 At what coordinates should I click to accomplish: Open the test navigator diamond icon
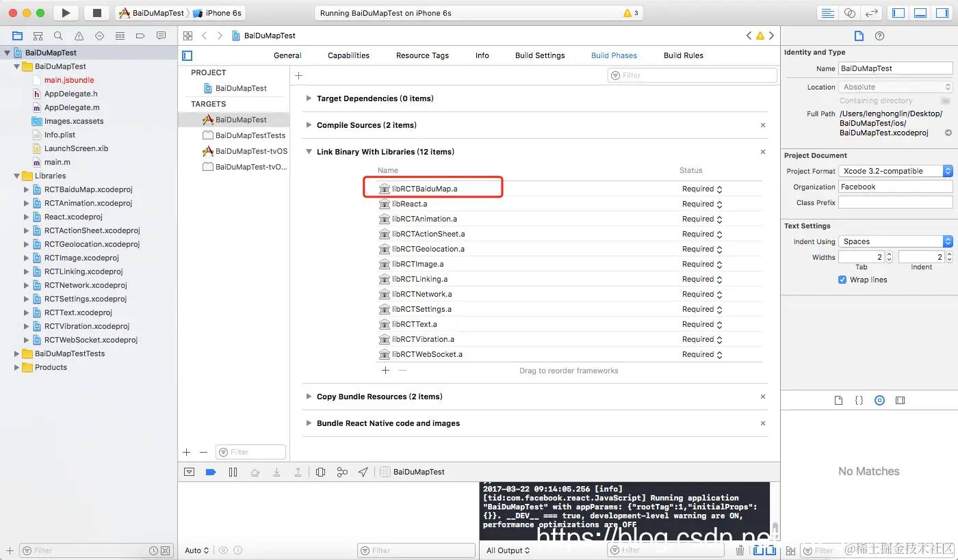pyautogui.click(x=99, y=36)
